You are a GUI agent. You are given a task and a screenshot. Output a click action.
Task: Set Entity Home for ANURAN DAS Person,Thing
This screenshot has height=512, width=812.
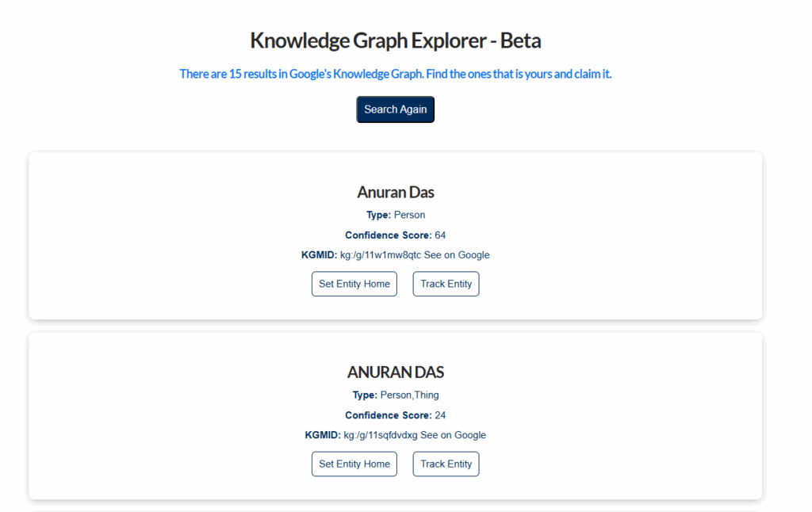click(x=354, y=464)
